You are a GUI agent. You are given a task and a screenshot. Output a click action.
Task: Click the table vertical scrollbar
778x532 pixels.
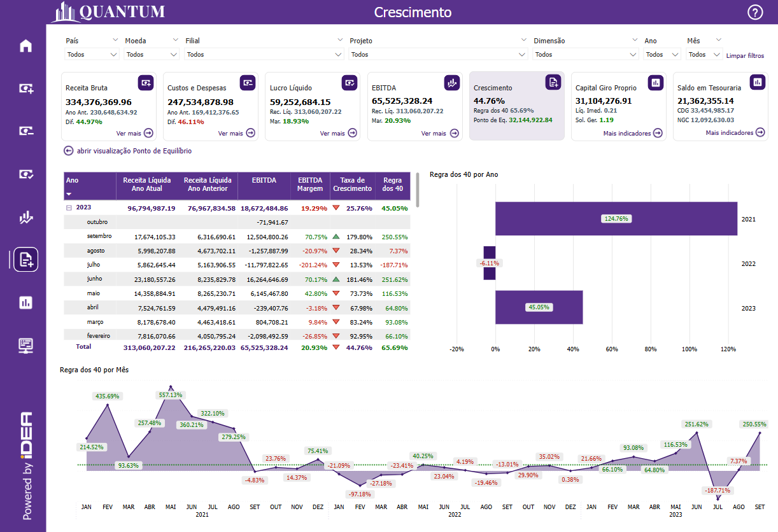pyautogui.click(x=418, y=190)
